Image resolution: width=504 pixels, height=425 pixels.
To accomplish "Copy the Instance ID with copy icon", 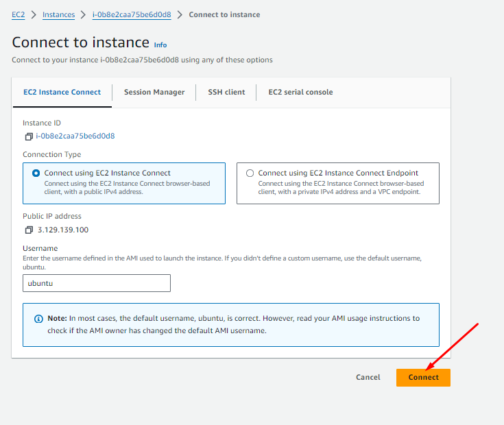I will [x=29, y=136].
